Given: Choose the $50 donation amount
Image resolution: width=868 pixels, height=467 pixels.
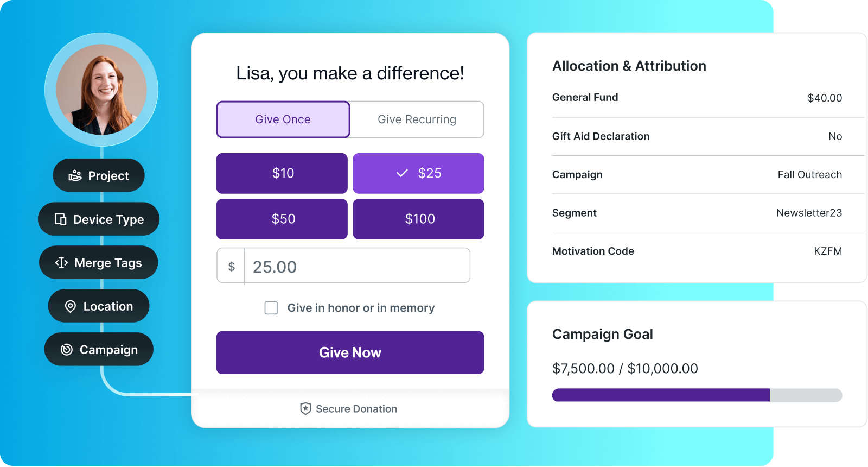Looking at the screenshot, I should [282, 219].
